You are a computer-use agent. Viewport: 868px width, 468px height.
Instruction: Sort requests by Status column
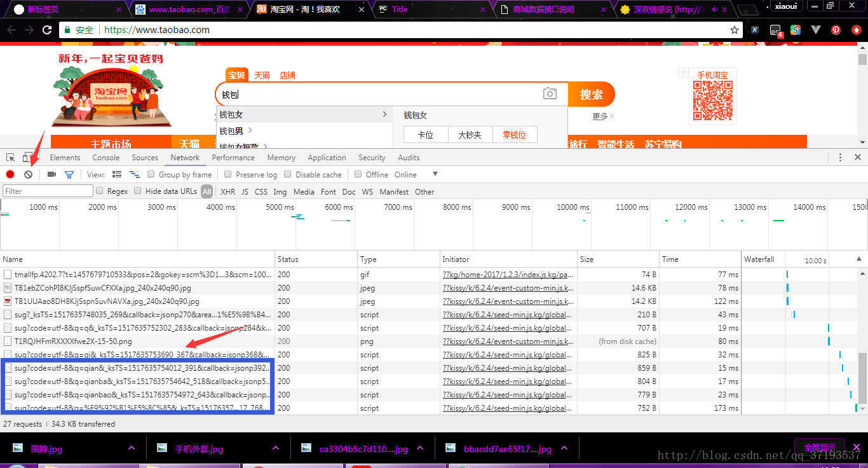(x=316, y=259)
